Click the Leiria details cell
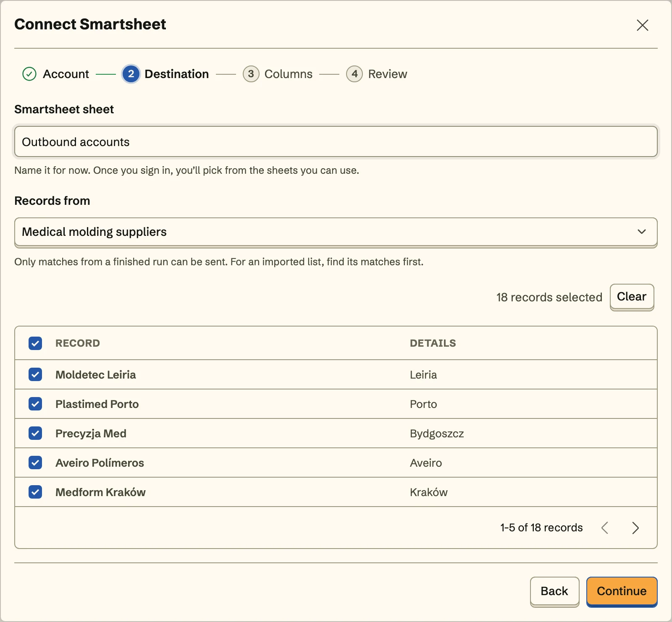The width and height of the screenshot is (672, 622). (423, 375)
